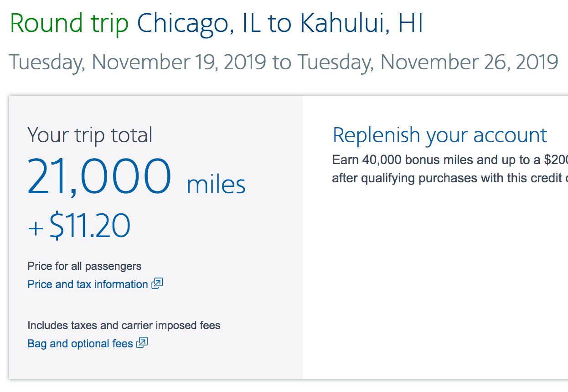Click the Includes taxes and carrier imposed fees text
Image resolution: width=568 pixels, height=392 pixels.
[x=124, y=325]
